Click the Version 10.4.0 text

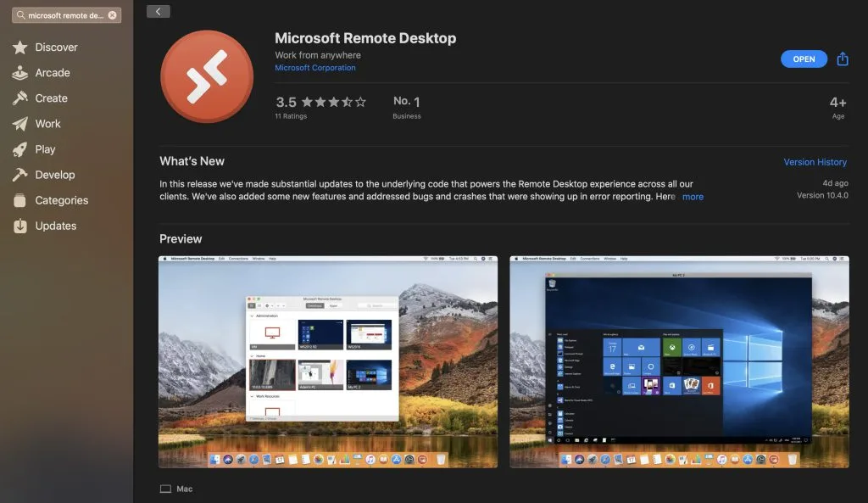click(822, 195)
